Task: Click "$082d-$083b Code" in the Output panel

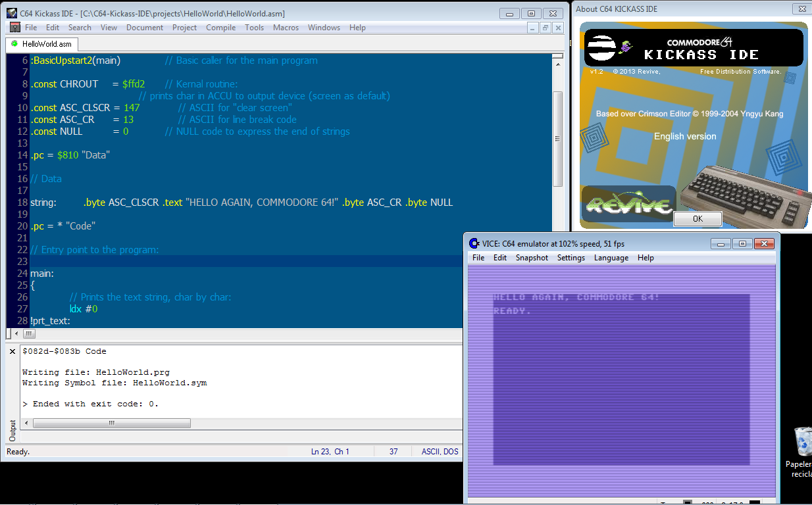Action: [x=64, y=351]
